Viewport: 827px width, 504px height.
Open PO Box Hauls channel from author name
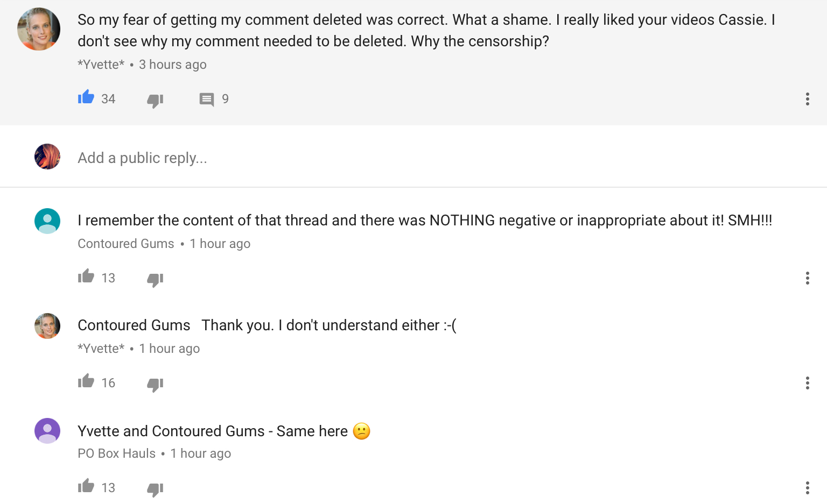click(116, 453)
